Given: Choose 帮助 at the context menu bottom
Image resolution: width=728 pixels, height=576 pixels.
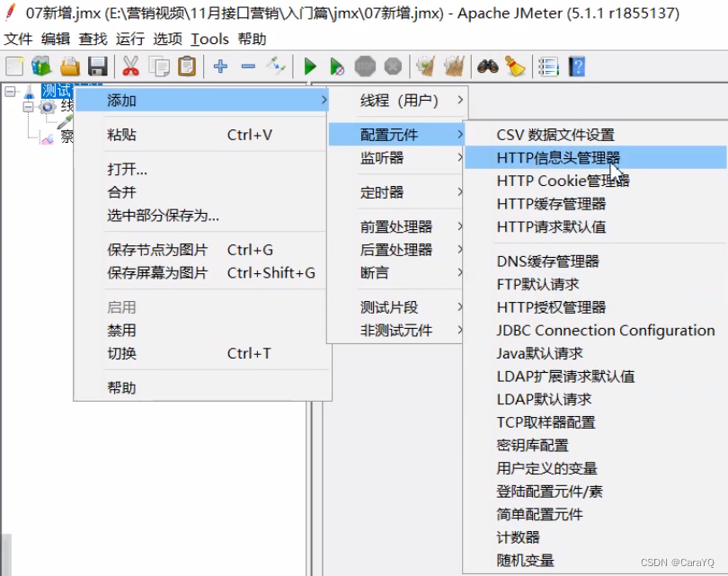Looking at the screenshot, I should pyautogui.click(x=202, y=388).
